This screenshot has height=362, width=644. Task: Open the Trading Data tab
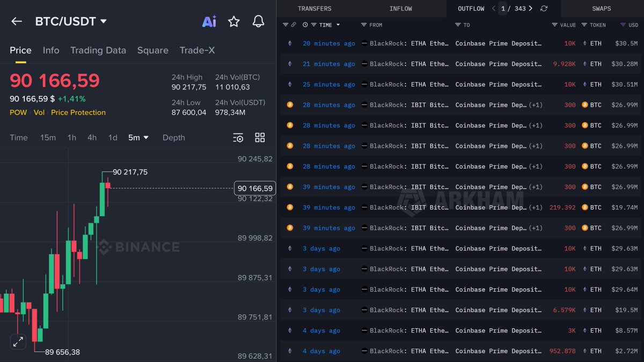pyautogui.click(x=98, y=50)
